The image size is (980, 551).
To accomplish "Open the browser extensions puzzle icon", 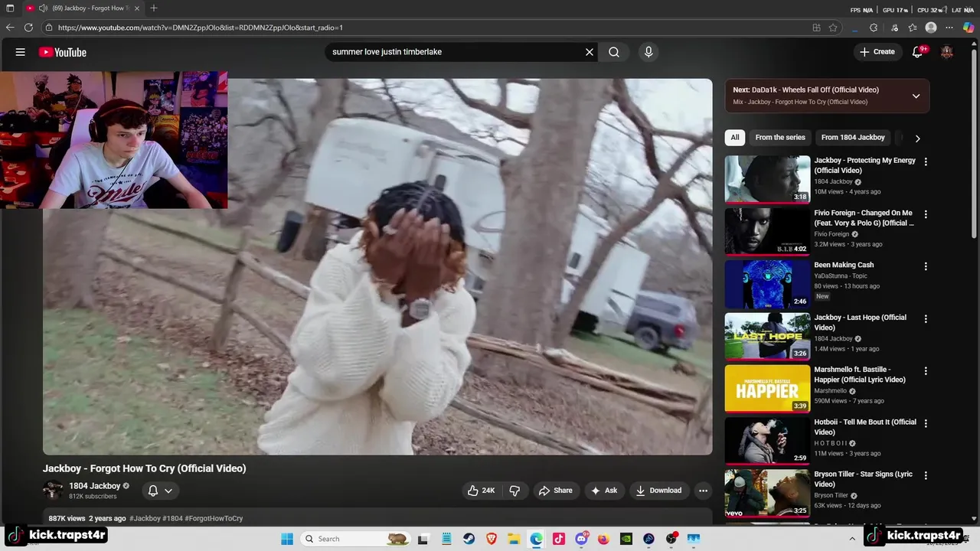I will 874,28.
